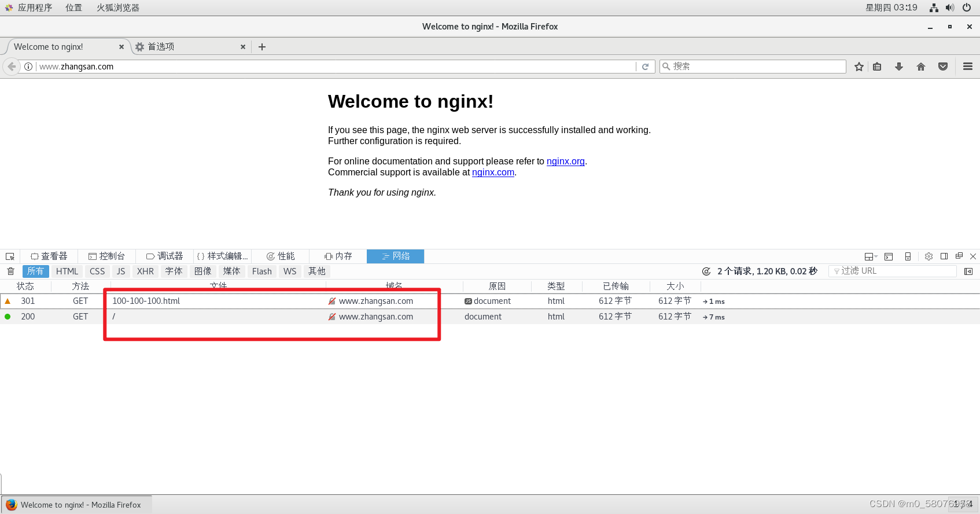The height and width of the screenshot is (514, 980).
Task: Toggle the 所有 filter button
Action: click(35, 271)
